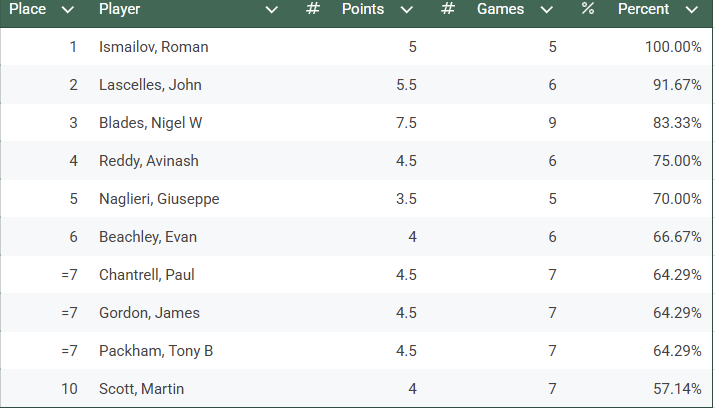Click the Player column header text

[120, 10]
